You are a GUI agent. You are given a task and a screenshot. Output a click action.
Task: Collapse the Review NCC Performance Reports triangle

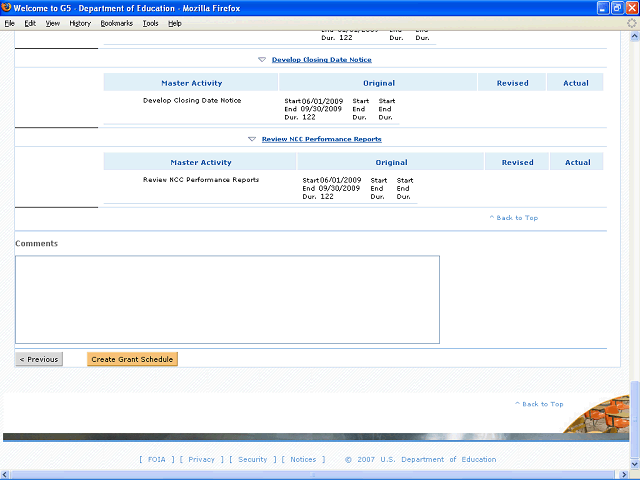tap(252, 139)
